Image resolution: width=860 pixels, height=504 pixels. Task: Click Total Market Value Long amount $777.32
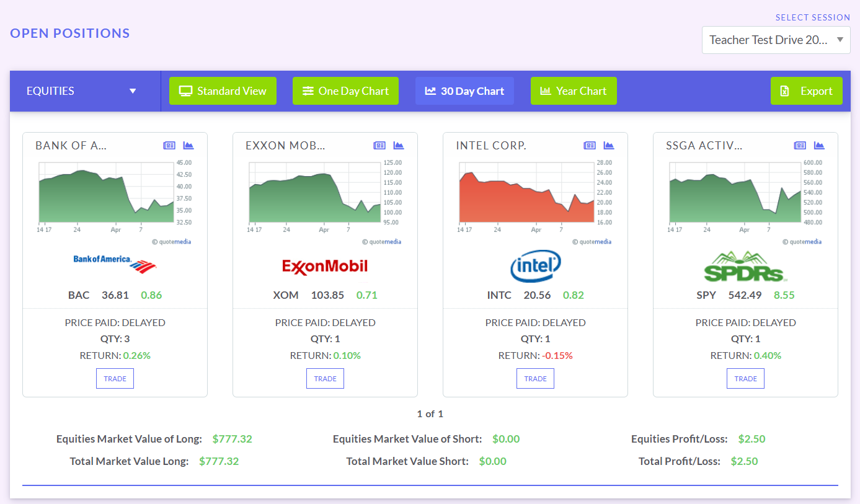[x=219, y=461]
